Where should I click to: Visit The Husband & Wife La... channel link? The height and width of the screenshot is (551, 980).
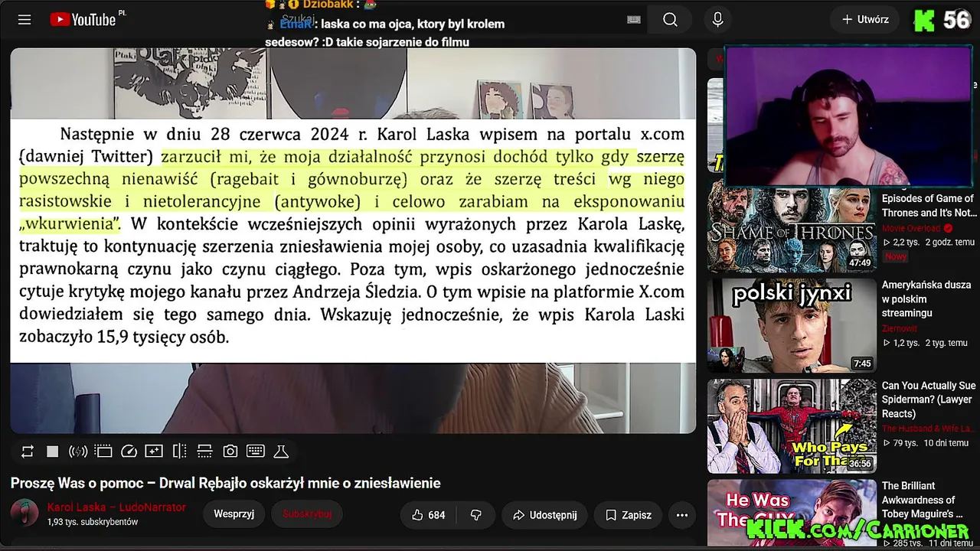click(x=927, y=429)
